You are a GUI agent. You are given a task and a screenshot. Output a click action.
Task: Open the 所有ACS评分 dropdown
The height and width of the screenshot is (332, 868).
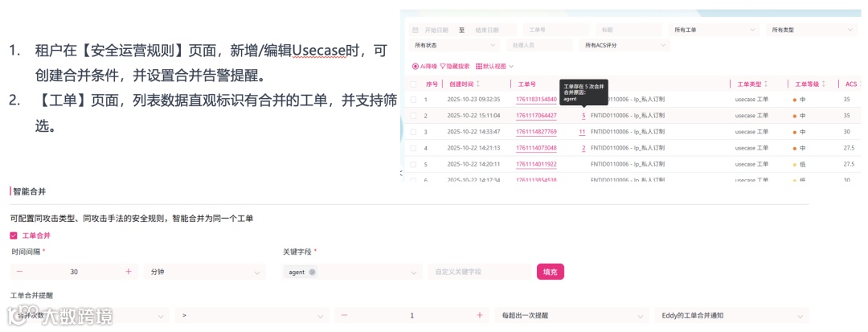click(624, 45)
